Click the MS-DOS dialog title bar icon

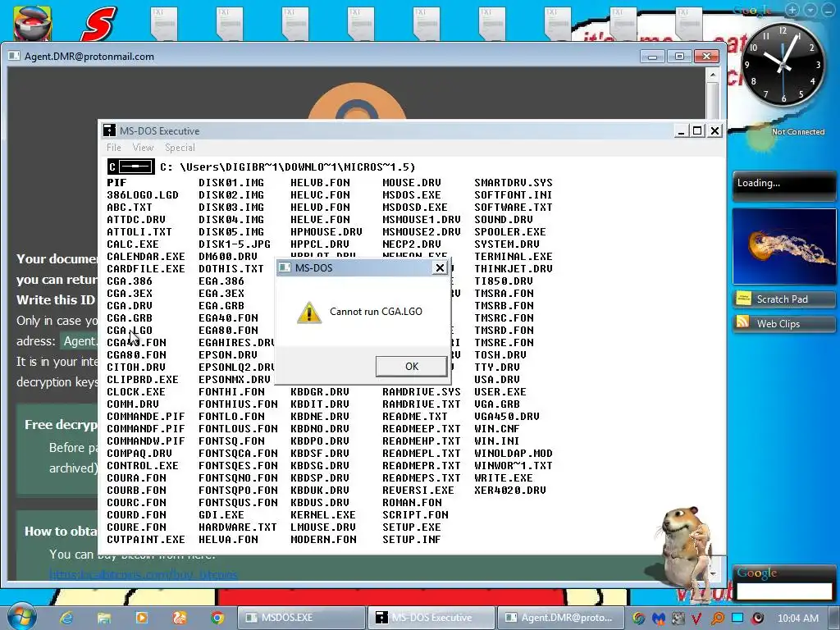point(285,267)
